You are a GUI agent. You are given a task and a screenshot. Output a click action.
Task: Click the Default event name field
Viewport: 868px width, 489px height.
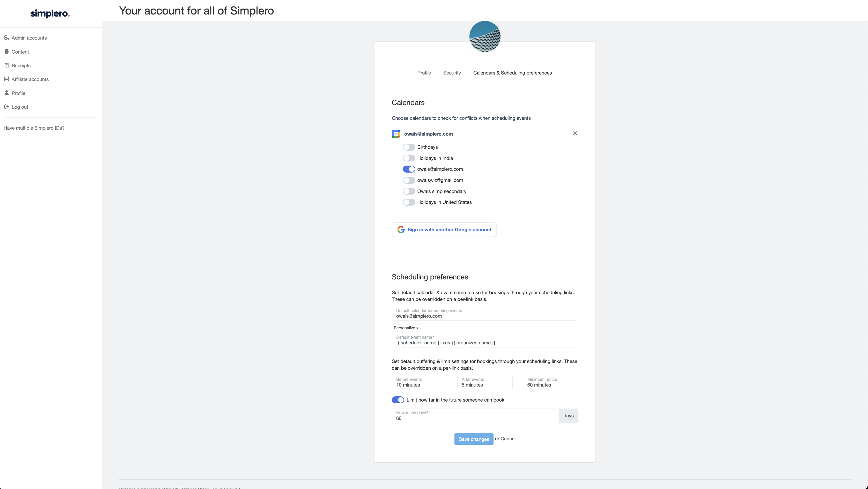coord(484,340)
